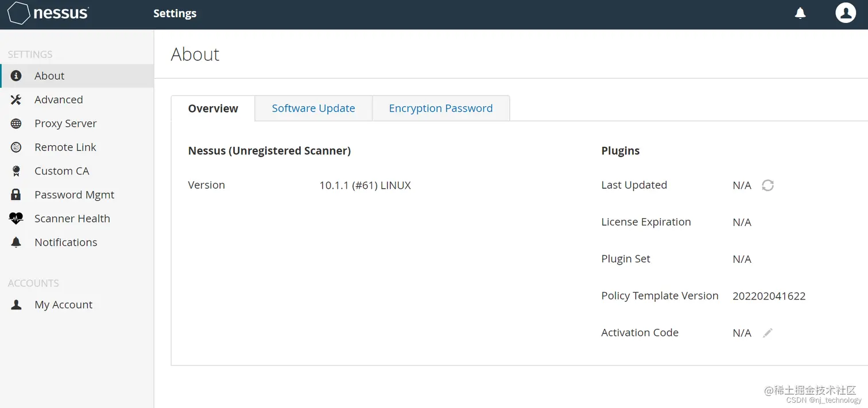Click Policy Template Version value 202202041622
Viewport: 868px width, 408px height.
[769, 296]
